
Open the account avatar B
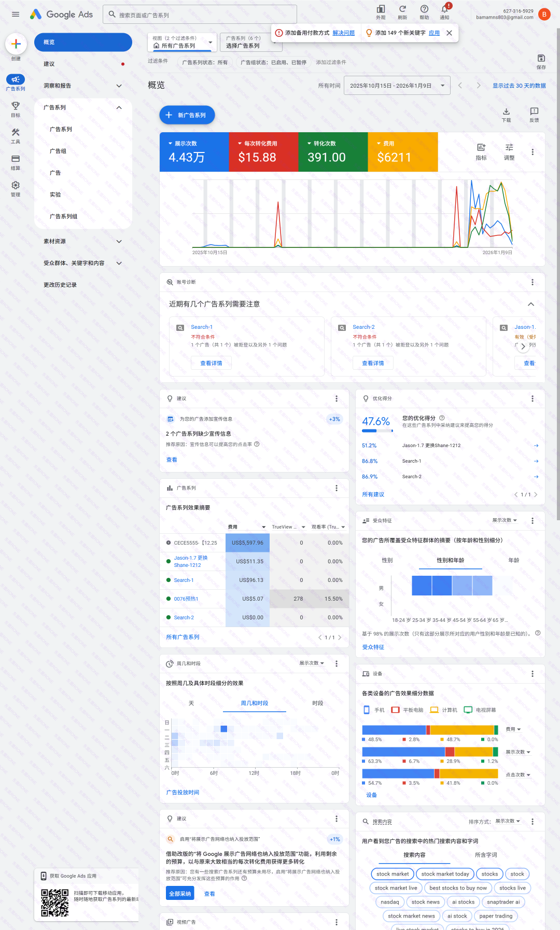coord(544,15)
